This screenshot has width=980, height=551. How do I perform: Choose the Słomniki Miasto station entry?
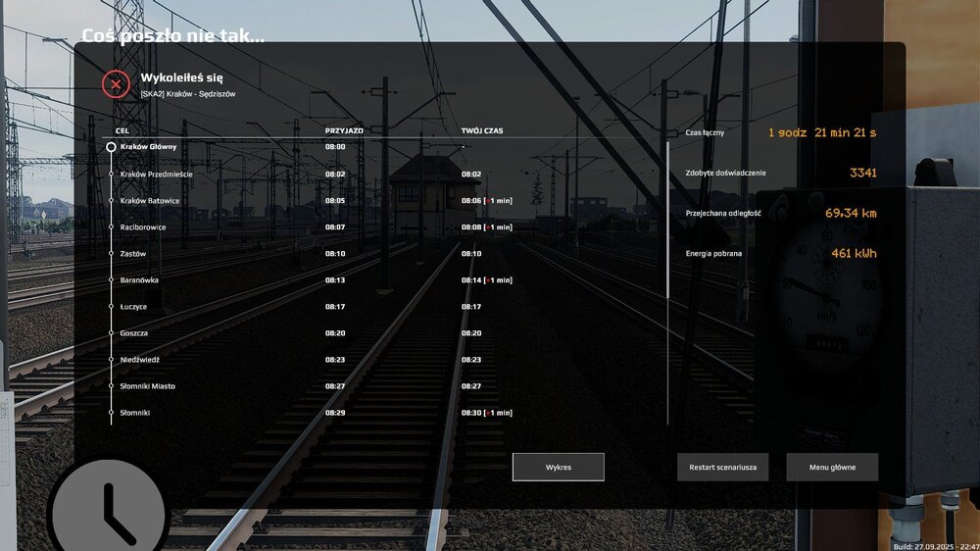pos(147,386)
